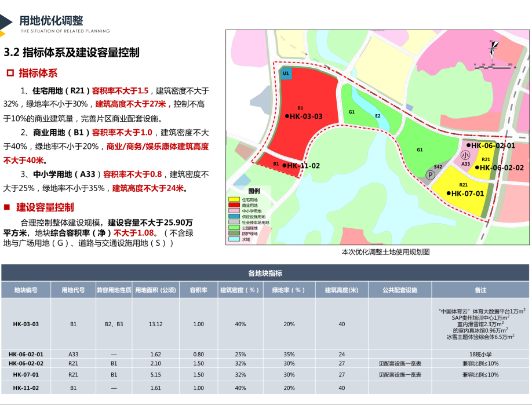The height and width of the screenshot is (405, 532).
Task: Click the table title 各地块指标
Action: [x=265, y=273]
